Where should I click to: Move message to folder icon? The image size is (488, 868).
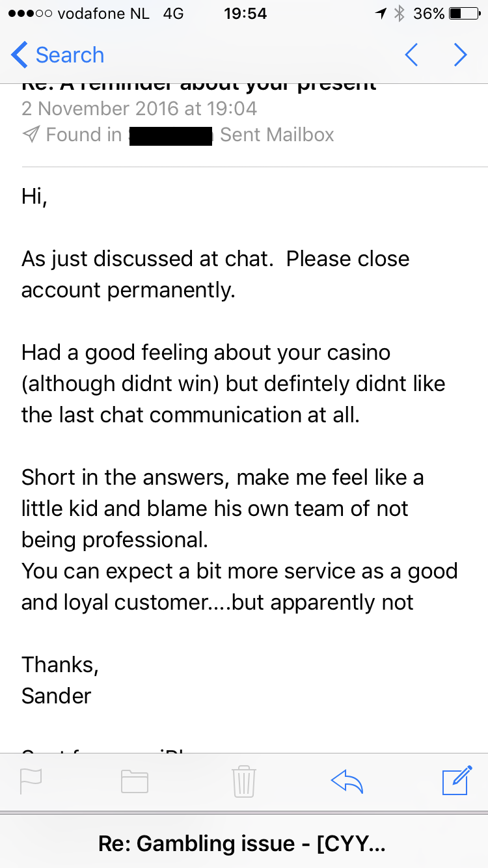(135, 781)
